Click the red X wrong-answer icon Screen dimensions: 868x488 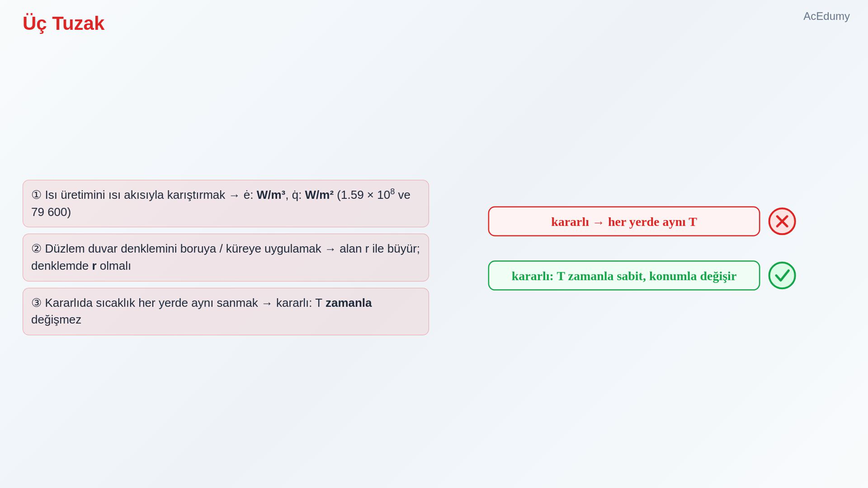(782, 221)
